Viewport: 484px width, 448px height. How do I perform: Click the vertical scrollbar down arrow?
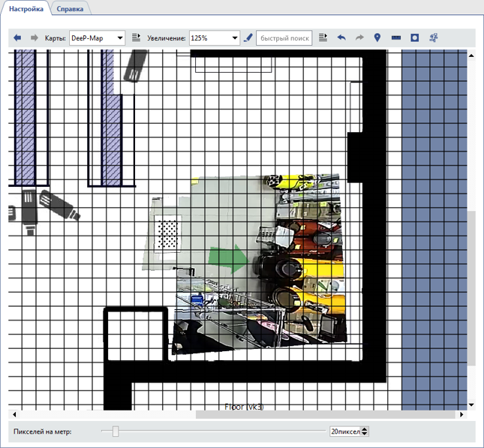[471, 405]
